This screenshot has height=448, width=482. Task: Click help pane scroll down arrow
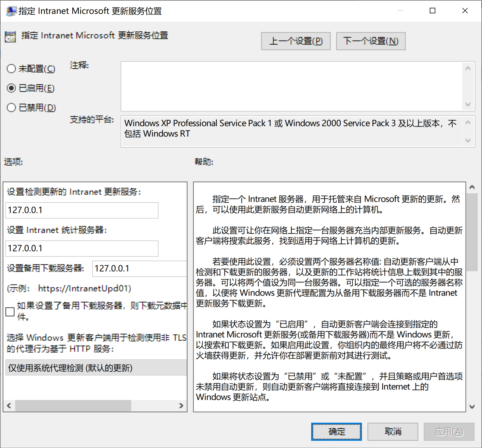pyautogui.click(x=472, y=407)
